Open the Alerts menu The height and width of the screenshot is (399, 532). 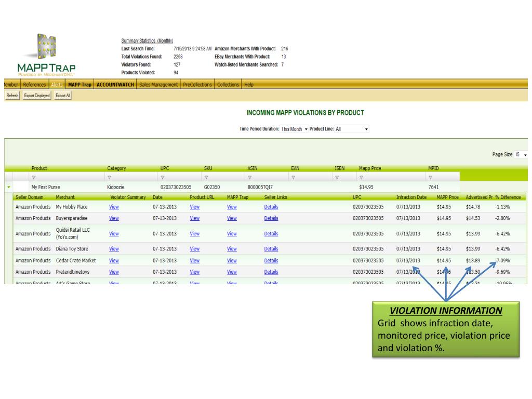click(x=57, y=85)
